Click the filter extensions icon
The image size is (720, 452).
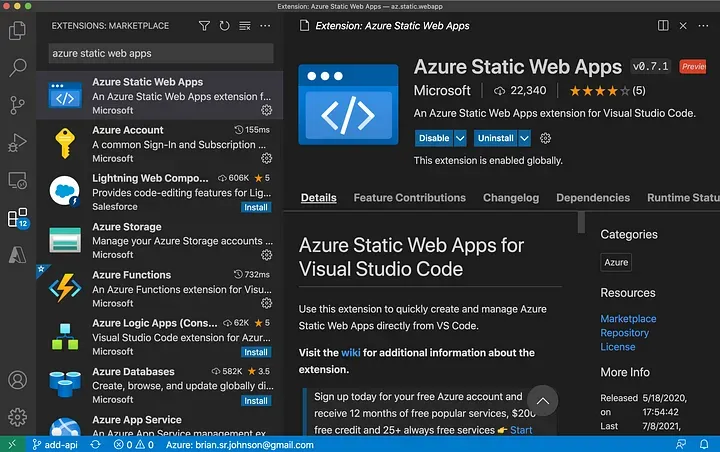(204, 26)
